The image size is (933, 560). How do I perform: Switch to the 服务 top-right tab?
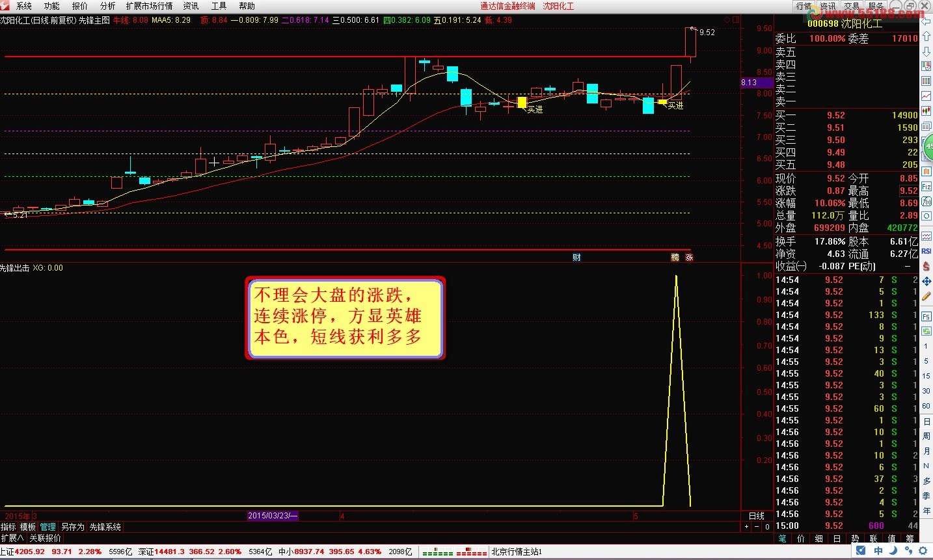[876, 6]
